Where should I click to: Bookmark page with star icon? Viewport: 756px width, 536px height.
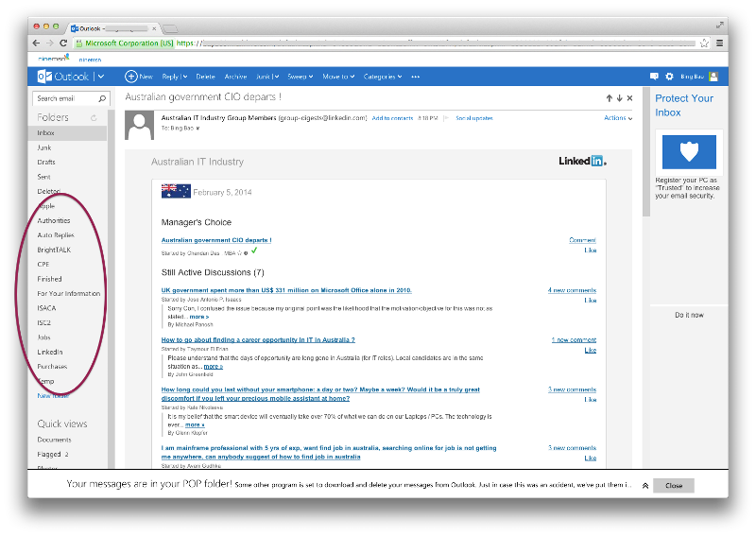704,43
